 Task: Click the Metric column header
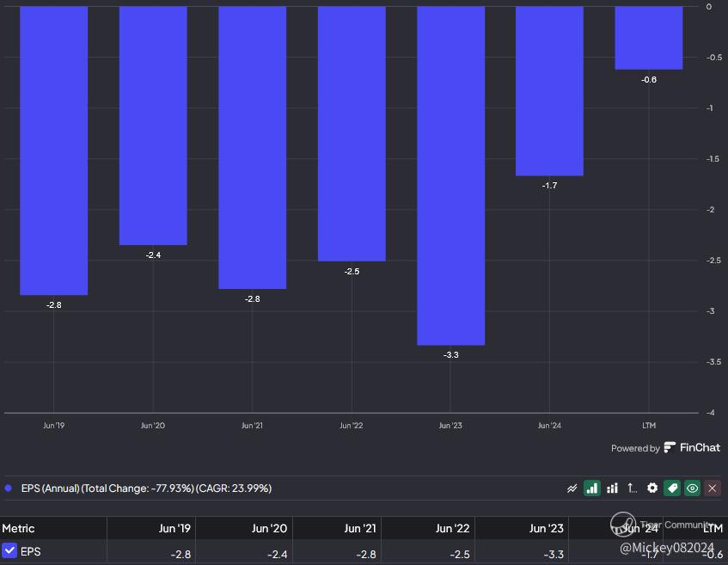point(18,528)
